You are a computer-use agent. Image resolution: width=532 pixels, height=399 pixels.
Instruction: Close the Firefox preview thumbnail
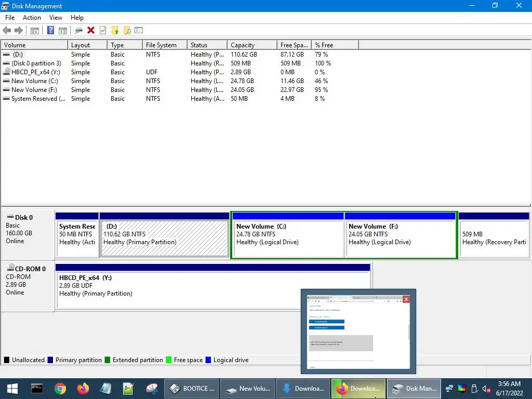pyautogui.click(x=406, y=299)
